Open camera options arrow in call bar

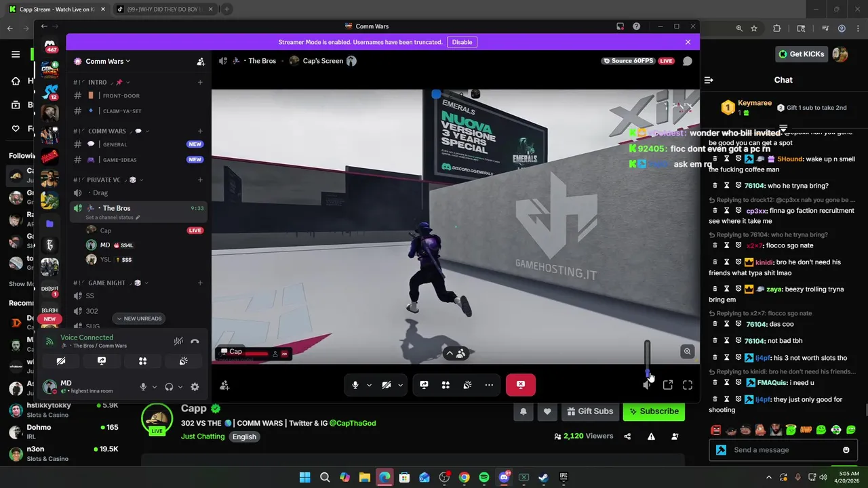click(x=400, y=385)
